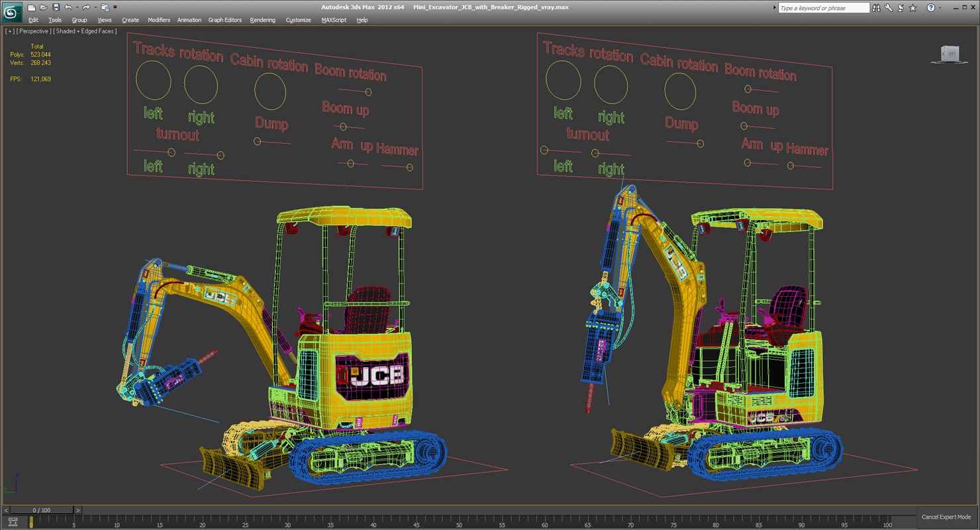Select left rig Hammer slider handle
The width and height of the screenshot is (980, 530).
tap(409, 168)
